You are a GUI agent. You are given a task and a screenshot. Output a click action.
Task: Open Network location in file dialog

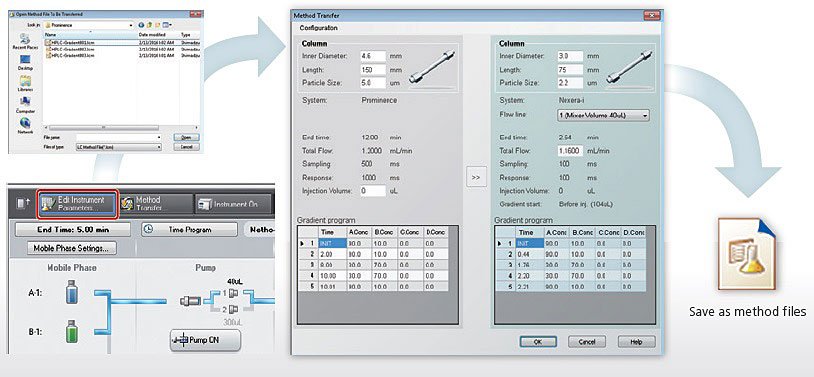(x=25, y=127)
